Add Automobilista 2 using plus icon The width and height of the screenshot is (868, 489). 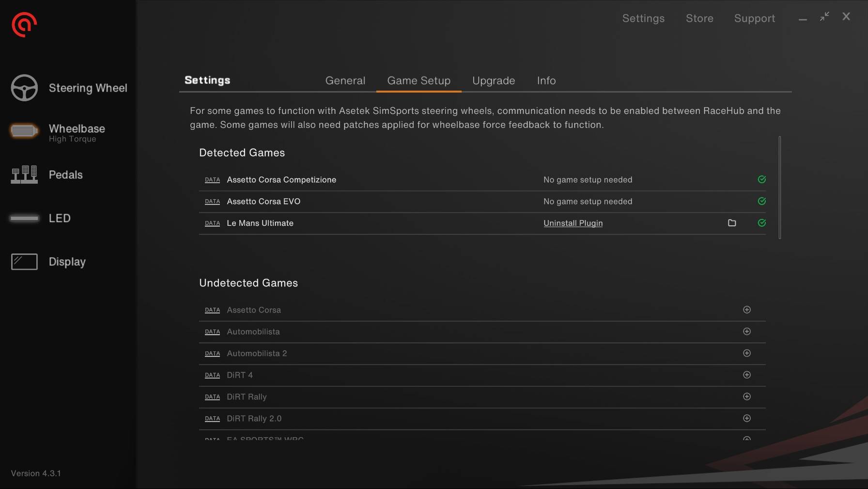[746, 353]
